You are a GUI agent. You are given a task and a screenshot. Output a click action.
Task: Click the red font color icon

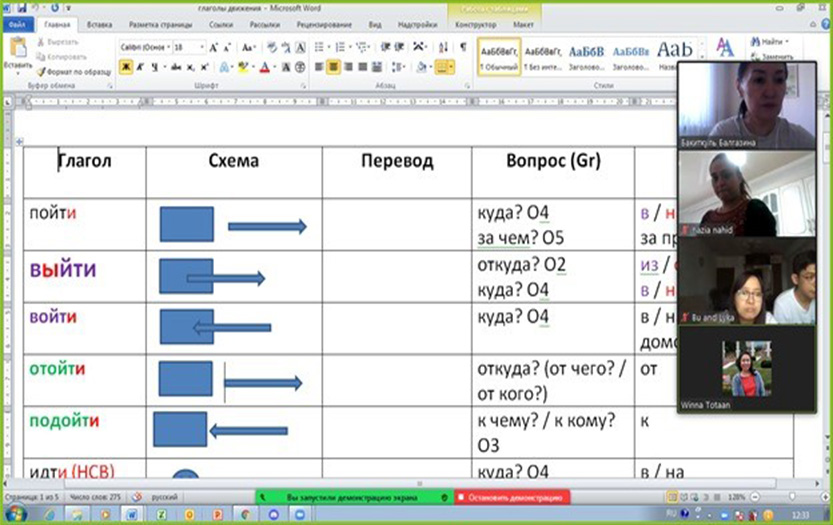pyautogui.click(x=264, y=67)
